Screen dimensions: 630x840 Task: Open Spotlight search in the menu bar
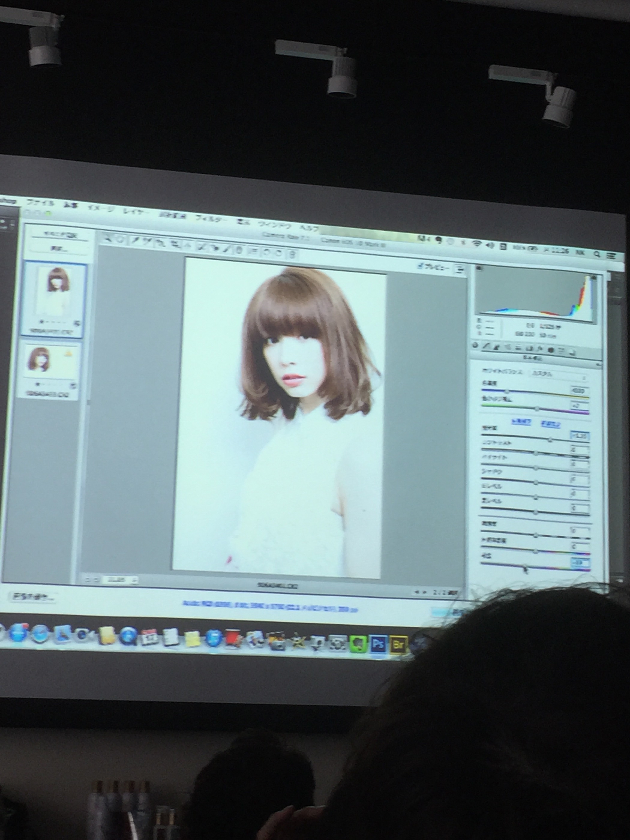point(597,254)
